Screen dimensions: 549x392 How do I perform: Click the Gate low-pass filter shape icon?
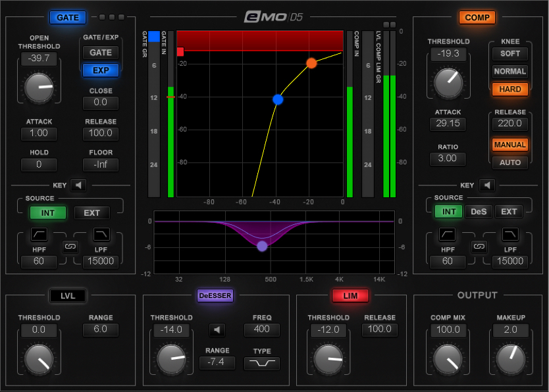(101, 234)
